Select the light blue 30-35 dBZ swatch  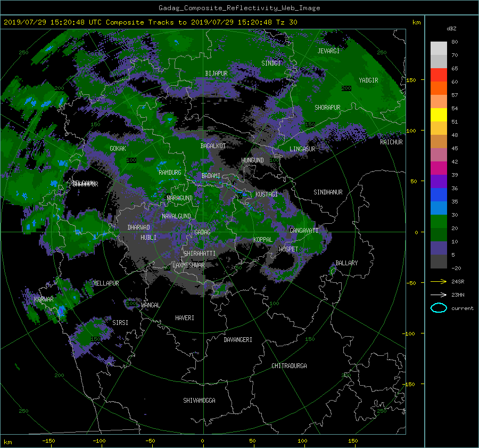pos(439,208)
